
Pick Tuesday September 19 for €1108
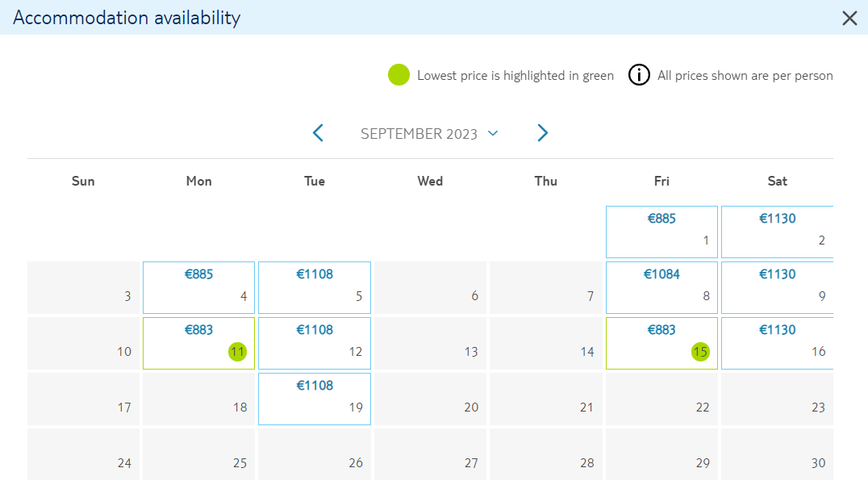[x=315, y=399]
